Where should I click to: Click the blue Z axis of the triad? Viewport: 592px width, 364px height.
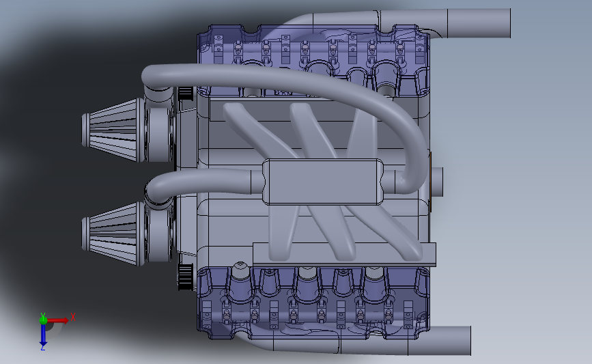point(43,335)
